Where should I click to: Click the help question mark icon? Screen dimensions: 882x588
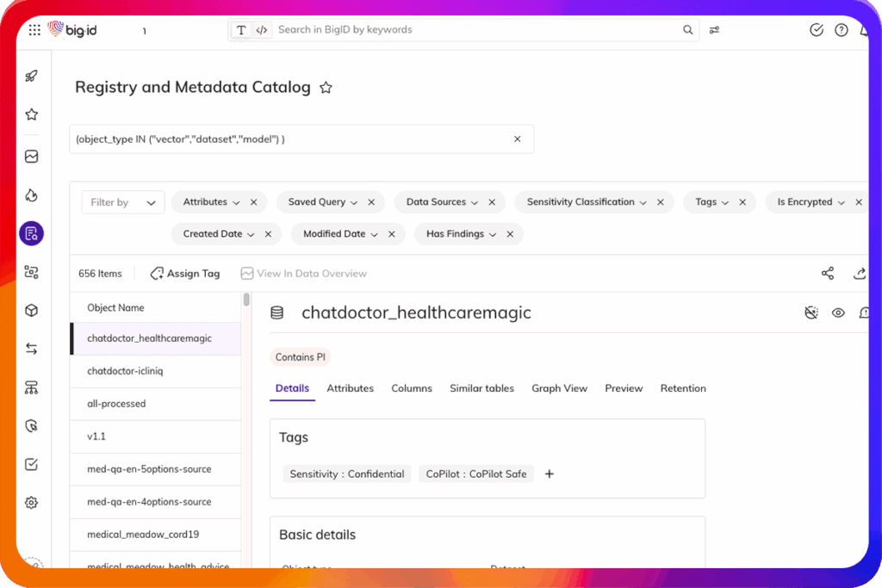(x=842, y=30)
